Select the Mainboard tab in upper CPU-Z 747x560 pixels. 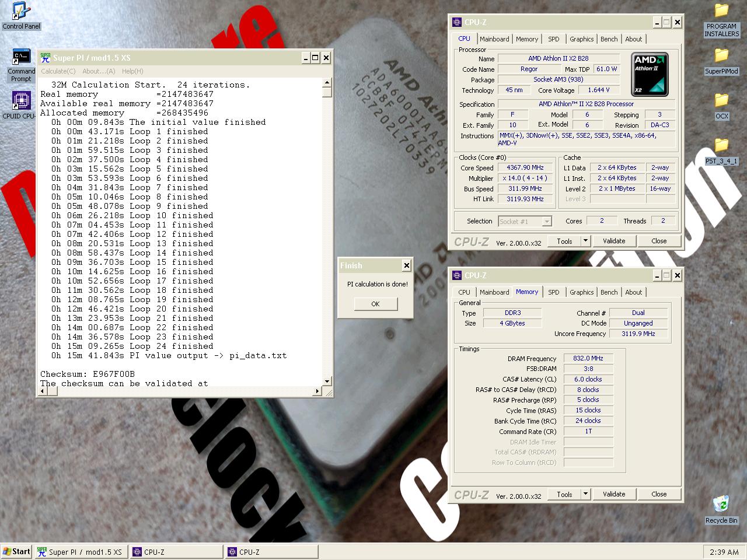pos(494,39)
